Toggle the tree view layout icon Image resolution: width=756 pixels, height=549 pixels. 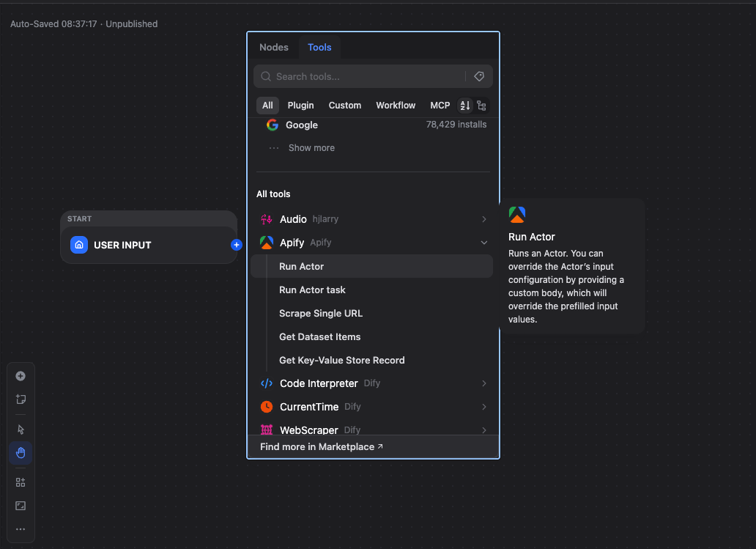tap(481, 105)
